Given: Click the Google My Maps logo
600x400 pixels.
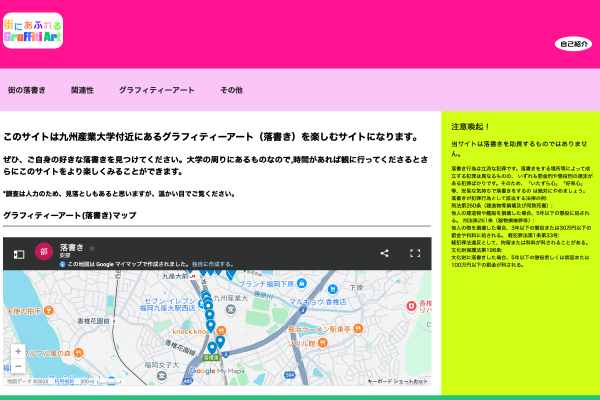Looking at the screenshot, I should pyautogui.click(x=217, y=371).
